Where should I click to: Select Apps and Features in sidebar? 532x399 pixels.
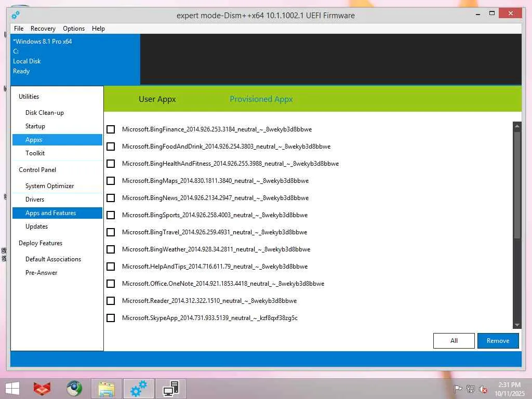pyautogui.click(x=57, y=213)
